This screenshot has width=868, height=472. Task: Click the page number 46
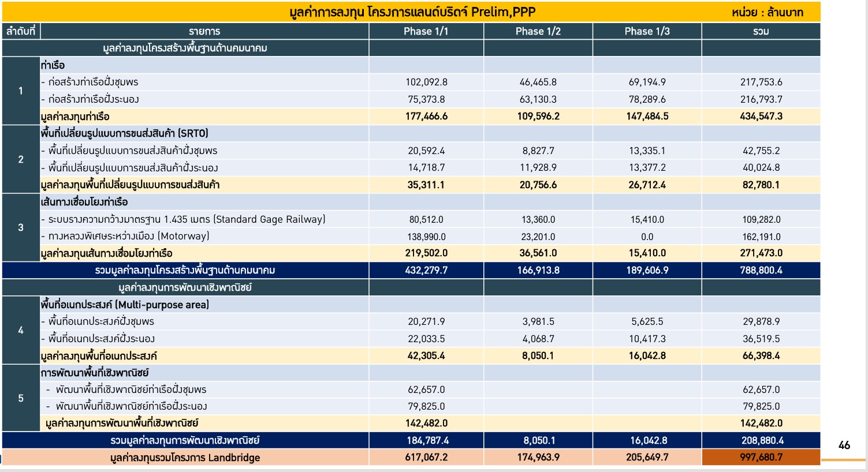844,445
